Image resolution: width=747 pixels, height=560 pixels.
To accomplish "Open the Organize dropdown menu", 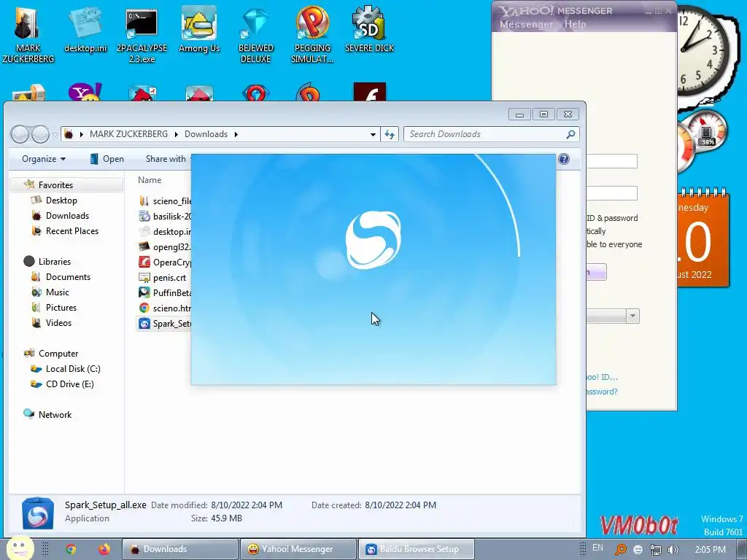I will (x=44, y=159).
